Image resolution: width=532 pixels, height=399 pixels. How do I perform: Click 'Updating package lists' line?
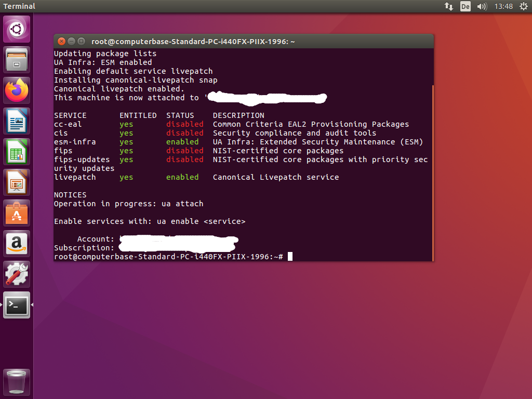pos(105,54)
